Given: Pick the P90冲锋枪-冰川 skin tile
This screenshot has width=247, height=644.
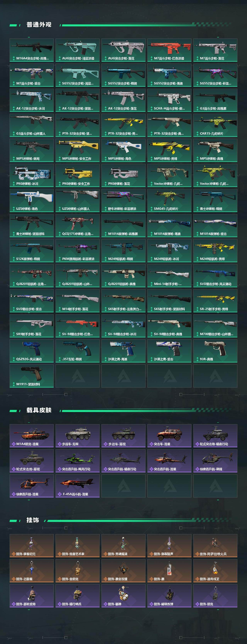Looking at the screenshot, I should click(x=31, y=175).
